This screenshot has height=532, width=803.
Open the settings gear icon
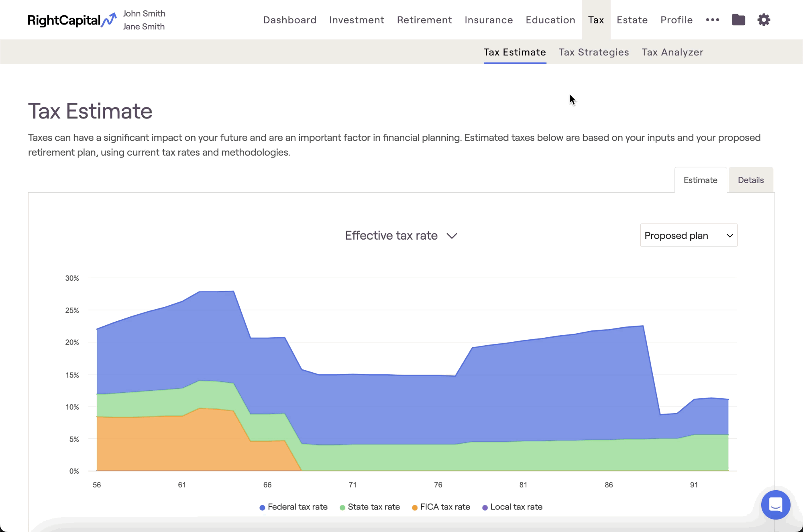coord(763,20)
